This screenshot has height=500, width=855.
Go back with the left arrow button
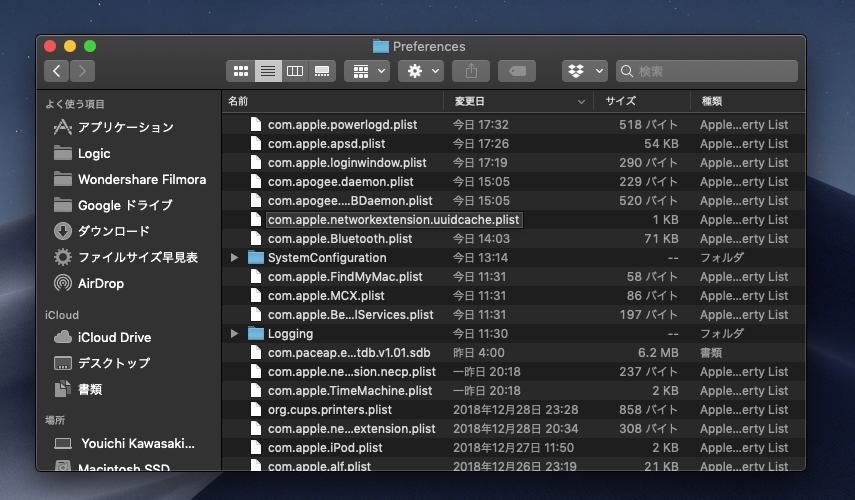click(x=56, y=71)
